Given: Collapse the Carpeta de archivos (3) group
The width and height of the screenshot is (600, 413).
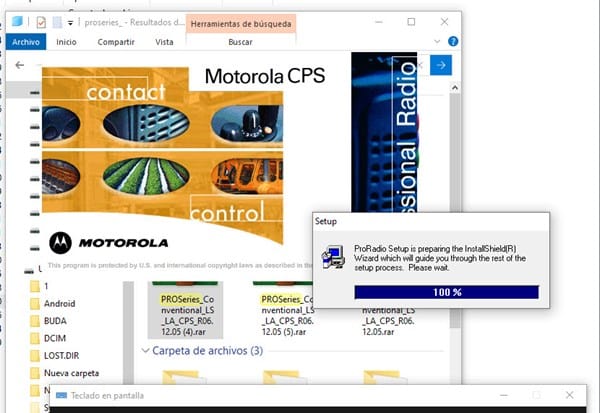Looking at the screenshot, I should [145, 350].
